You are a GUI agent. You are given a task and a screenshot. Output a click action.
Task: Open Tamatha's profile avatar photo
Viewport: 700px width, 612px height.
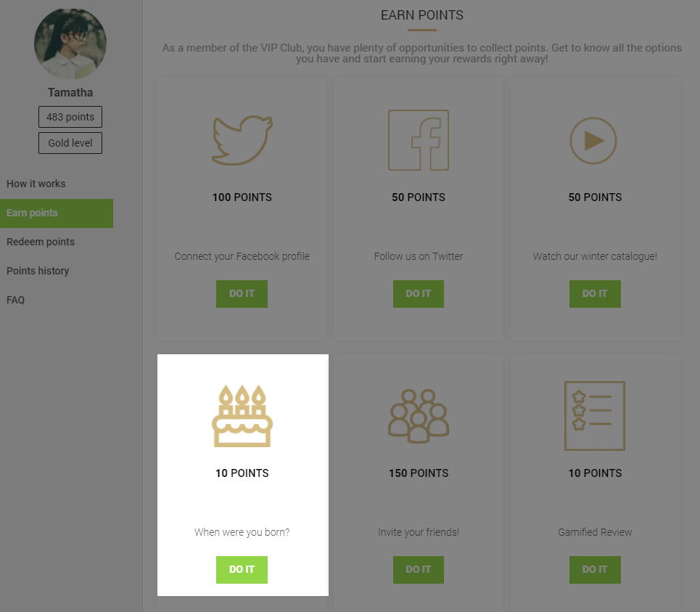click(70, 44)
